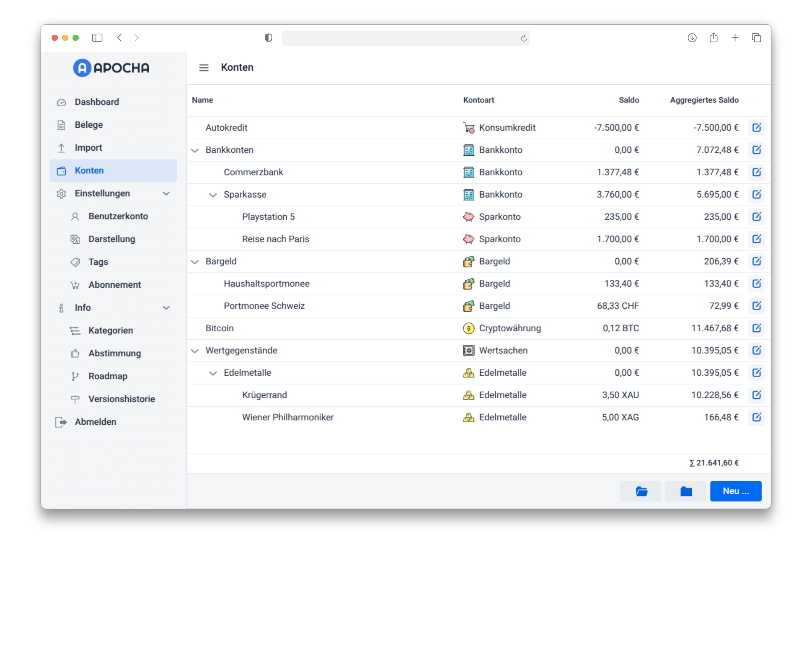Click the piggy bank icon for Playstation 5
The image size is (812, 650).
tap(469, 217)
